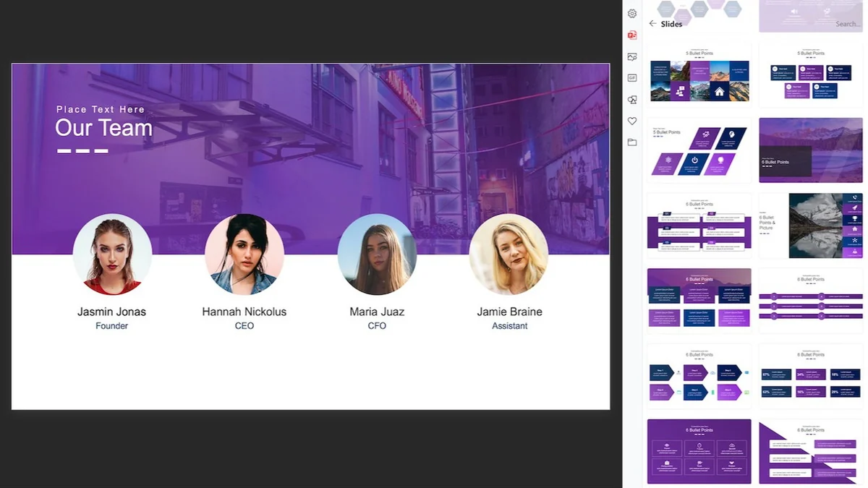This screenshot has height=488, width=868.
Task: Open the GIF category icon
Action: coord(632,77)
